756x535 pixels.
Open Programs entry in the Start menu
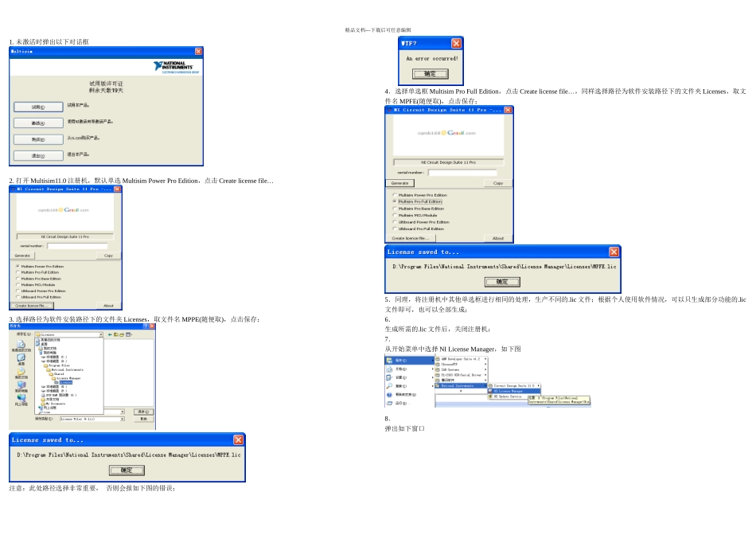click(411, 361)
